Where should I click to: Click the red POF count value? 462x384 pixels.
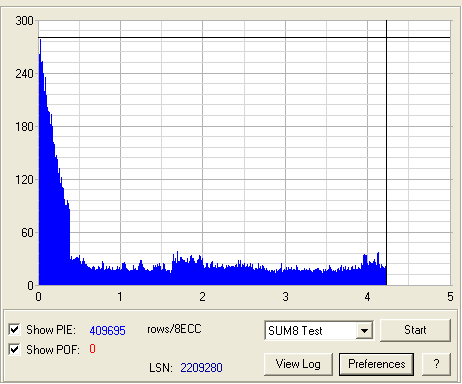click(92, 349)
